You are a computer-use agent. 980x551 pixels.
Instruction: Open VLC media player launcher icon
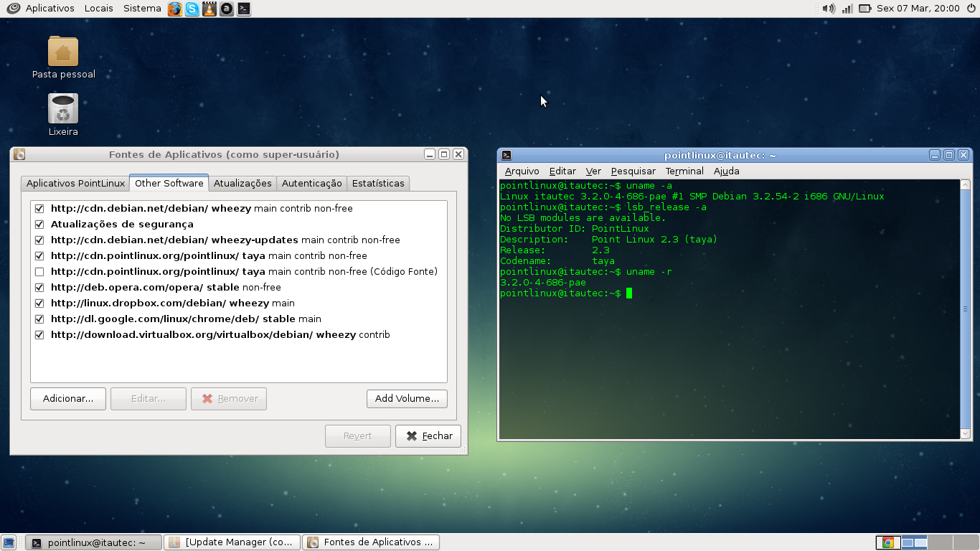(209, 9)
